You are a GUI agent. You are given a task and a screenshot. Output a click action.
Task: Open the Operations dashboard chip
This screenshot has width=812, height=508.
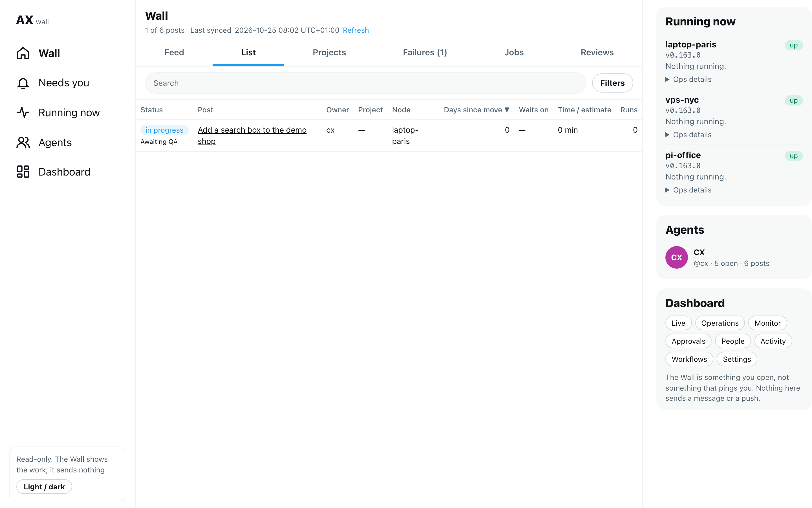pyautogui.click(x=720, y=323)
